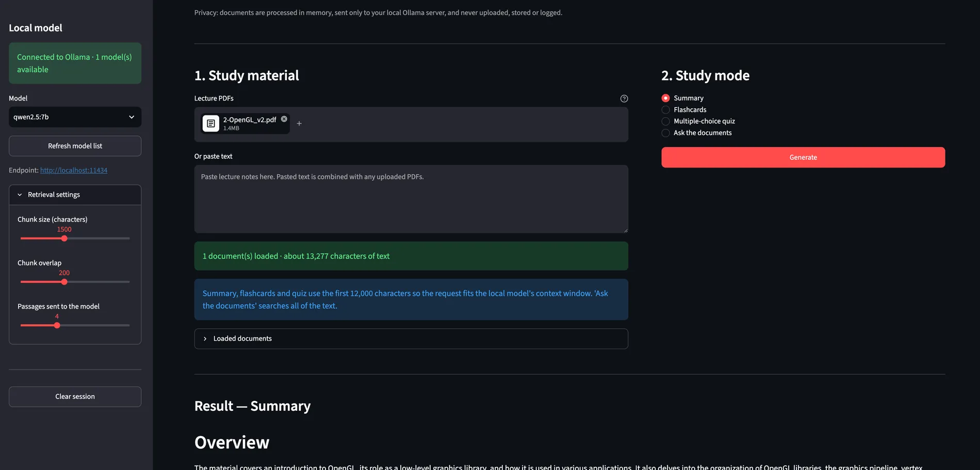Screen dimensions: 980x470
Task: Expand the Loaded documents section
Action: tap(411, 339)
